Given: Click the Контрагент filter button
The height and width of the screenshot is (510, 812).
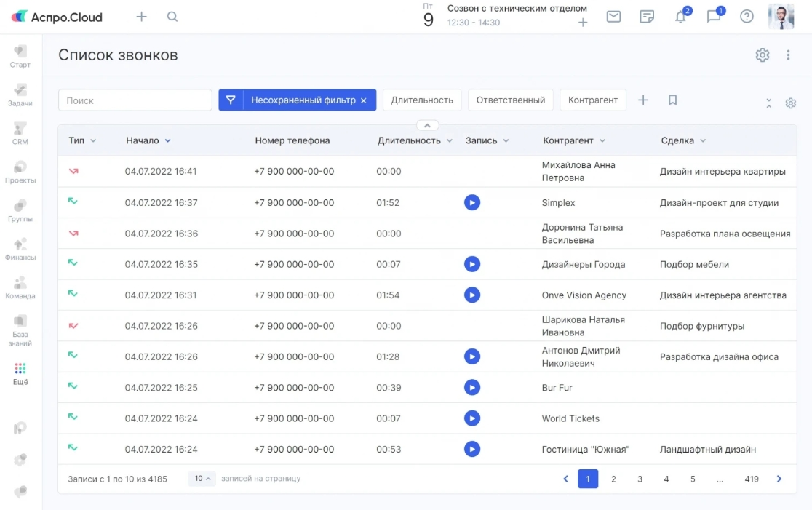Looking at the screenshot, I should (593, 100).
